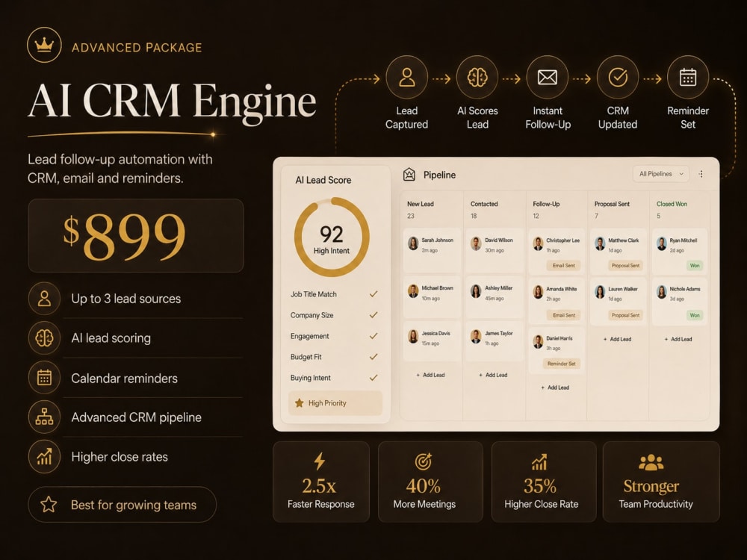The image size is (747, 560).
Task: Click the crown icon beside Advanced Package
Action: coord(44,46)
